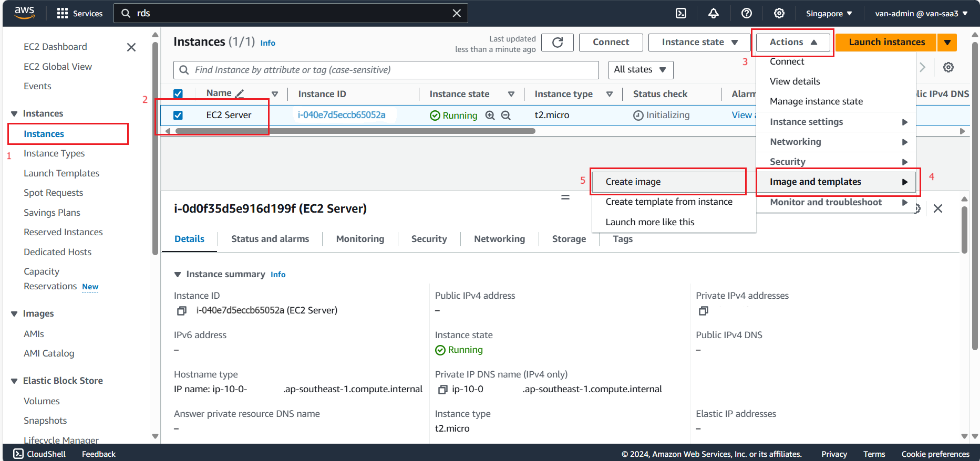Open the help question mark menu
Image resolution: width=980 pixels, height=461 pixels.
747,13
